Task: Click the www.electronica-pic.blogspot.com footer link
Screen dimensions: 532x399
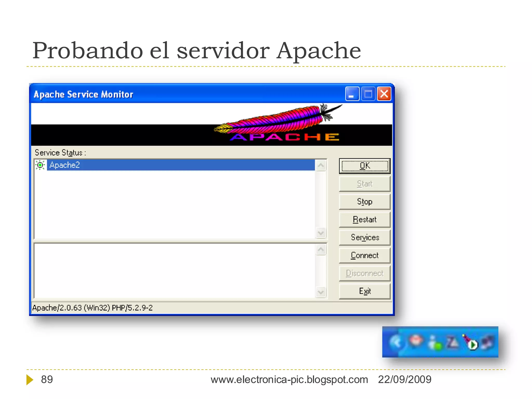Action: (x=289, y=380)
